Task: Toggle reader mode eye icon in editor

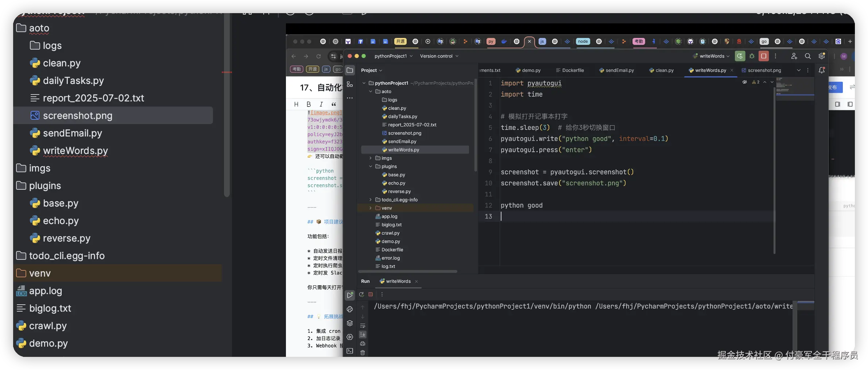Action: tap(744, 82)
